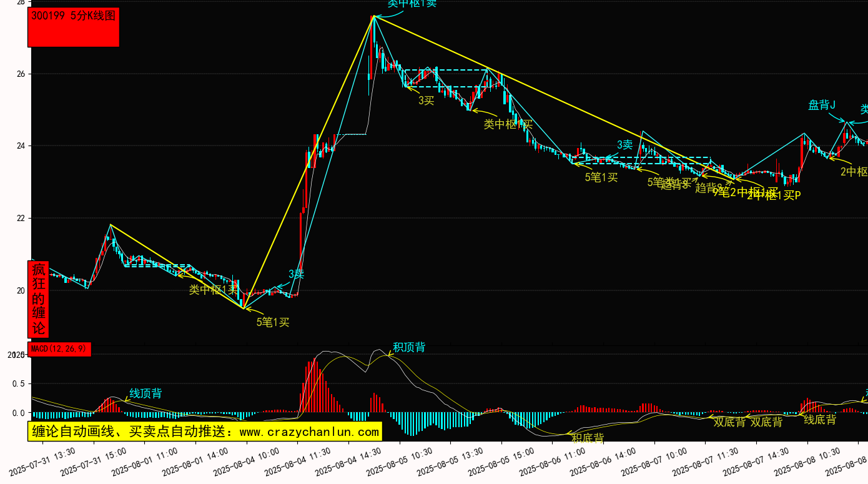868x484 pixels.
Task: Click the 盘背J annotation marker
Action: (822, 105)
